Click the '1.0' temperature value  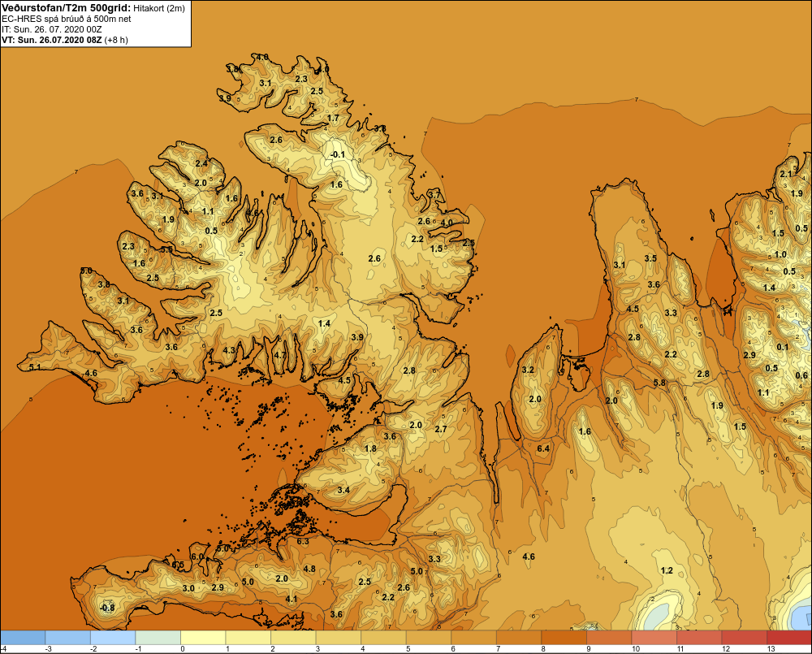click(x=780, y=254)
